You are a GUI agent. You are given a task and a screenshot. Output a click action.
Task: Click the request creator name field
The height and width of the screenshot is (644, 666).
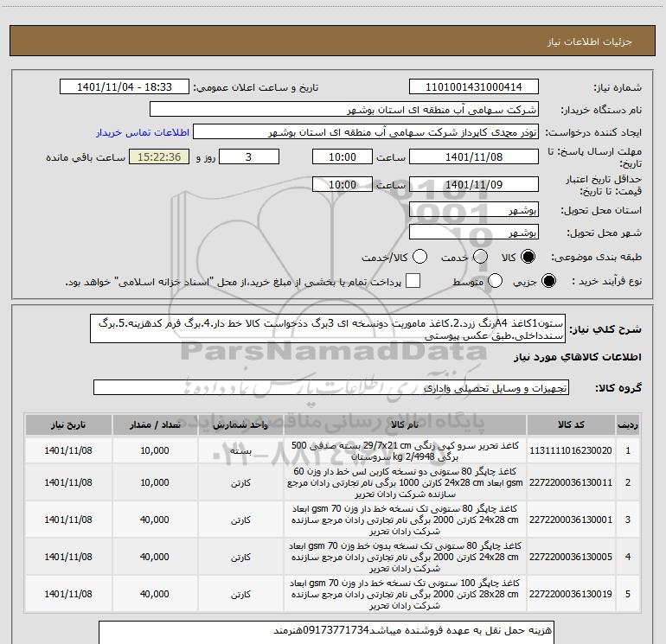366,132
